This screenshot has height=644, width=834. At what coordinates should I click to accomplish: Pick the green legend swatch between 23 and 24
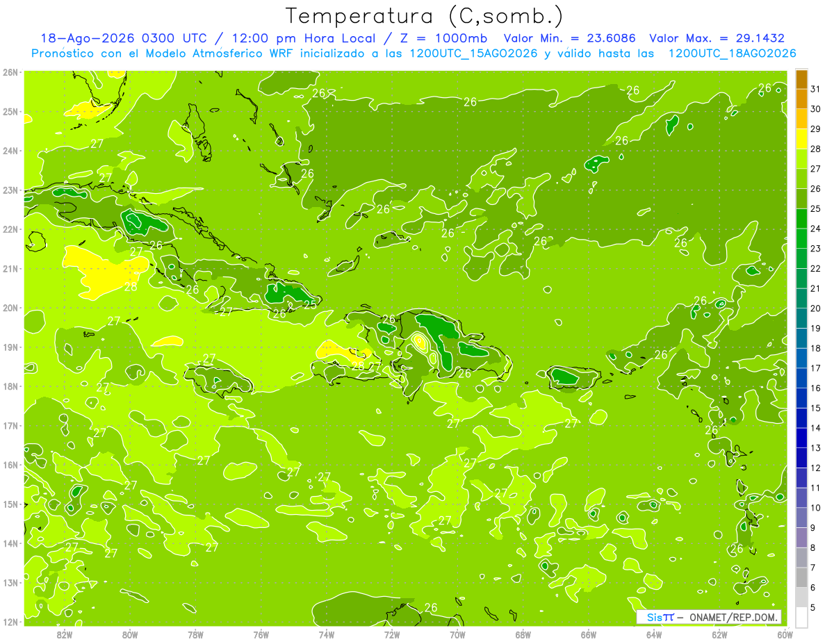(x=801, y=238)
